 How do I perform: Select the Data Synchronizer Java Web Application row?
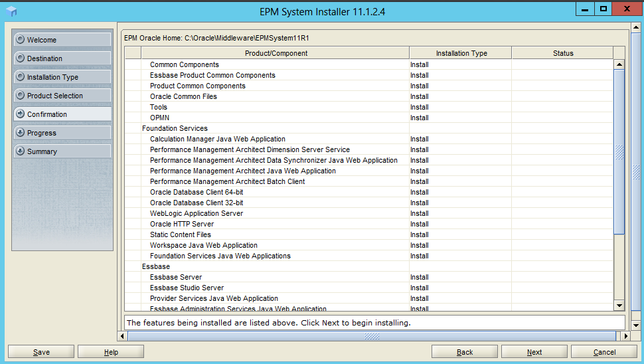pos(369,161)
